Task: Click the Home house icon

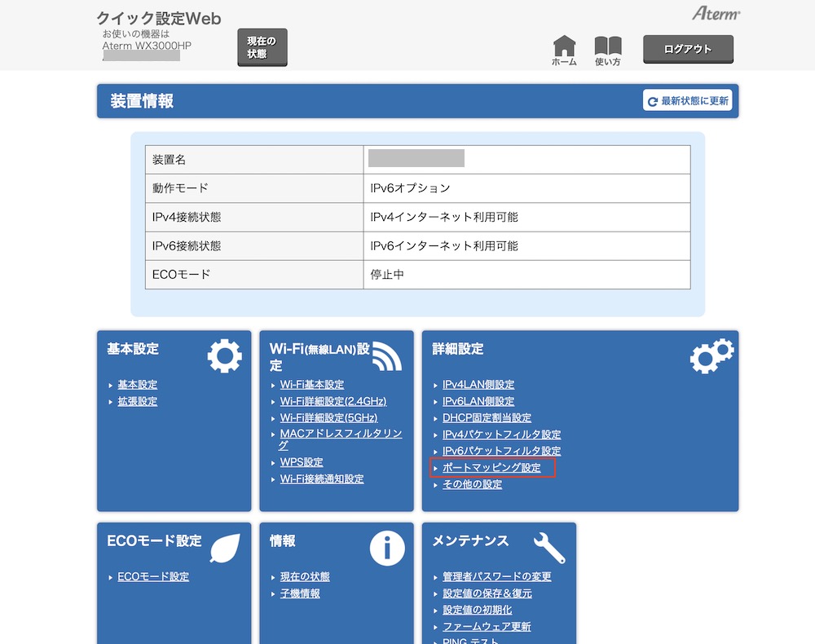Action: [x=564, y=47]
